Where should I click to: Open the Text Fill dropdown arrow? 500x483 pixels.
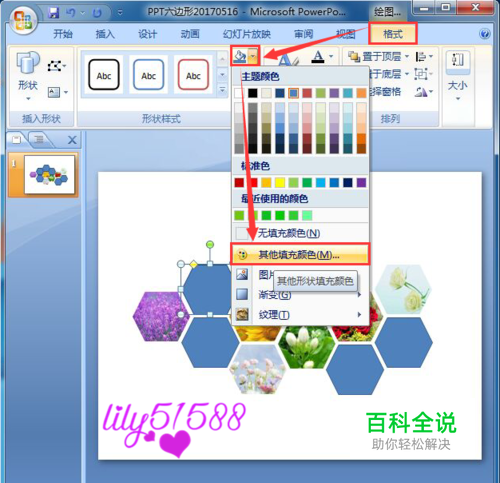[x=331, y=56]
